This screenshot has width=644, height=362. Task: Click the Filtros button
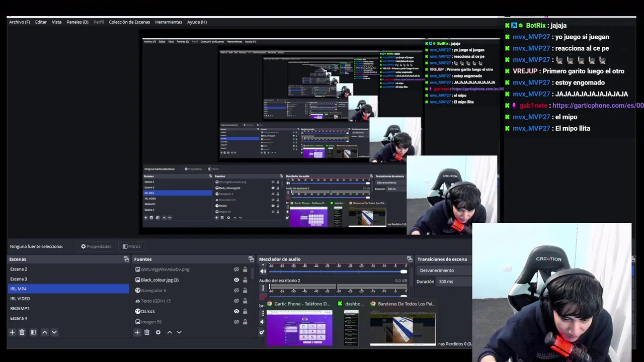131,246
